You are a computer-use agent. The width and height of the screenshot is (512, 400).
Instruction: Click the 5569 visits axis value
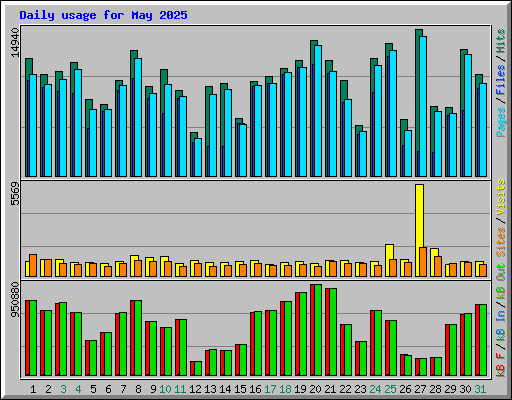15,194
